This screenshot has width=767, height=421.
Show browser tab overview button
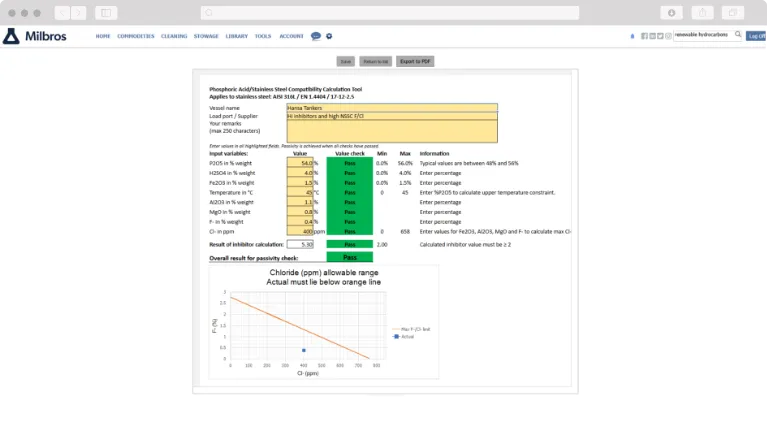pyautogui.click(x=733, y=13)
